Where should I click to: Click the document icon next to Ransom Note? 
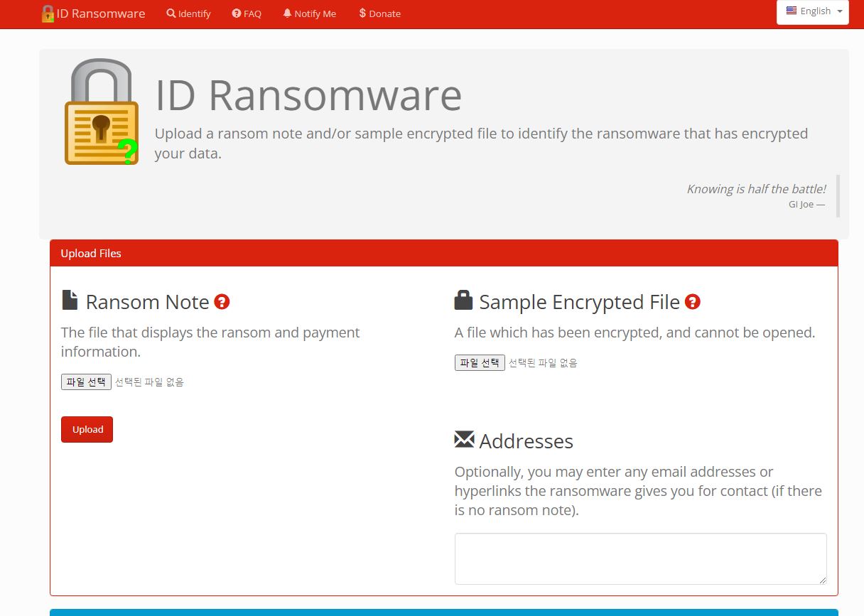coord(70,301)
